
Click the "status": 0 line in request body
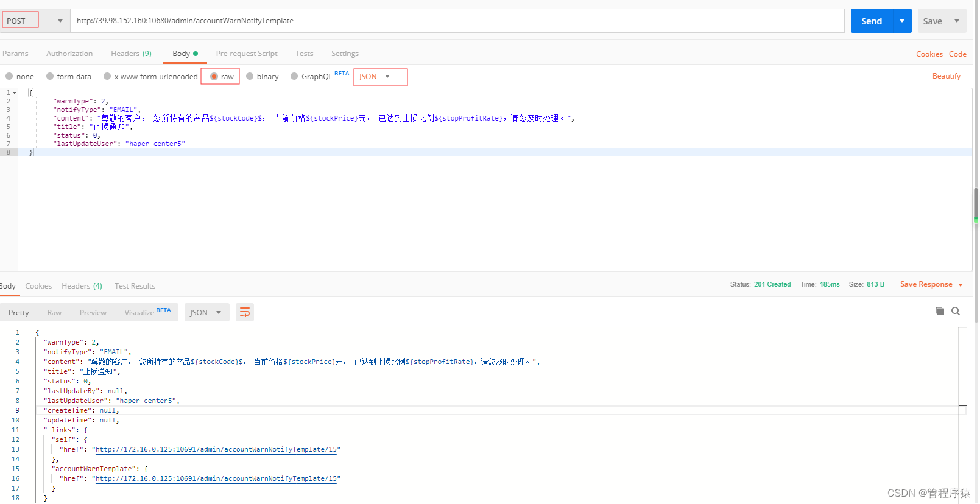coord(77,135)
